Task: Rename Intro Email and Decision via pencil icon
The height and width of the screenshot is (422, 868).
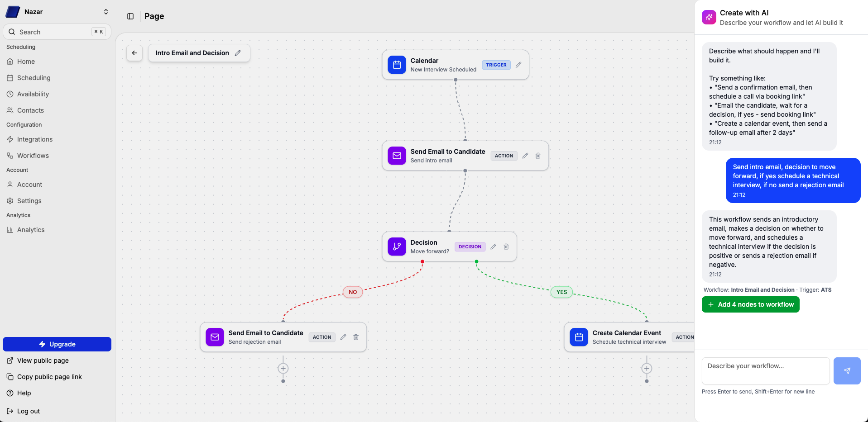Action: (x=238, y=53)
